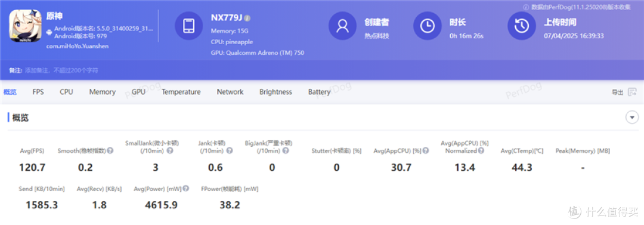Click the Send value 1585.3
Viewport: 644px width, 225px height.
click(x=42, y=205)
